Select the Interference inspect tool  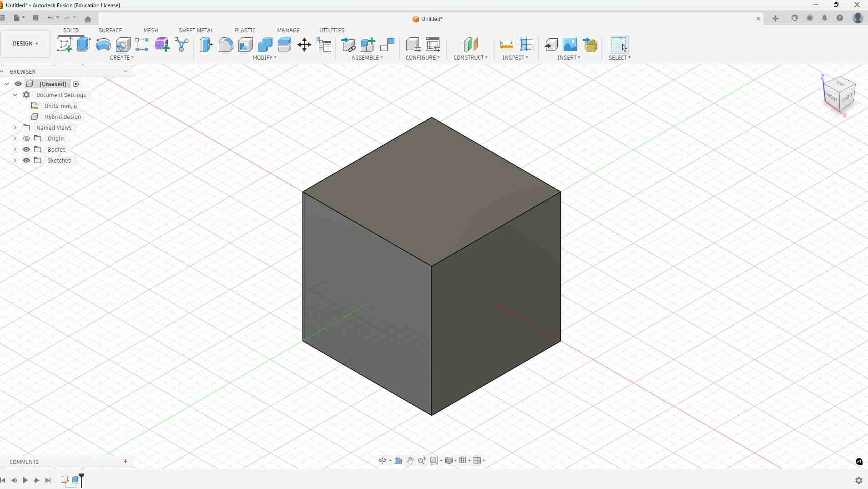coord(526,45)
